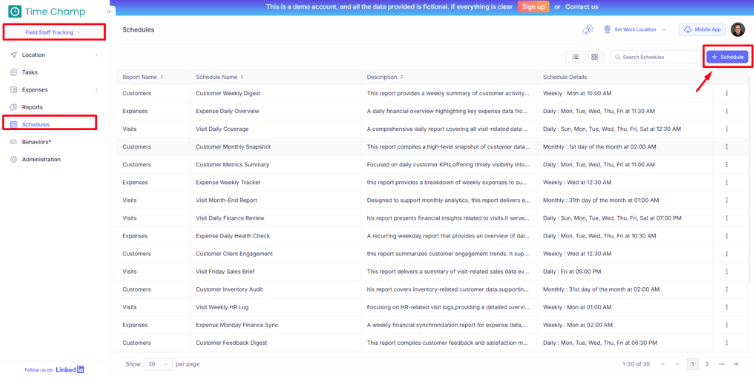
Task: Jump to last page arrow in pagination
Action: point(735,364)
